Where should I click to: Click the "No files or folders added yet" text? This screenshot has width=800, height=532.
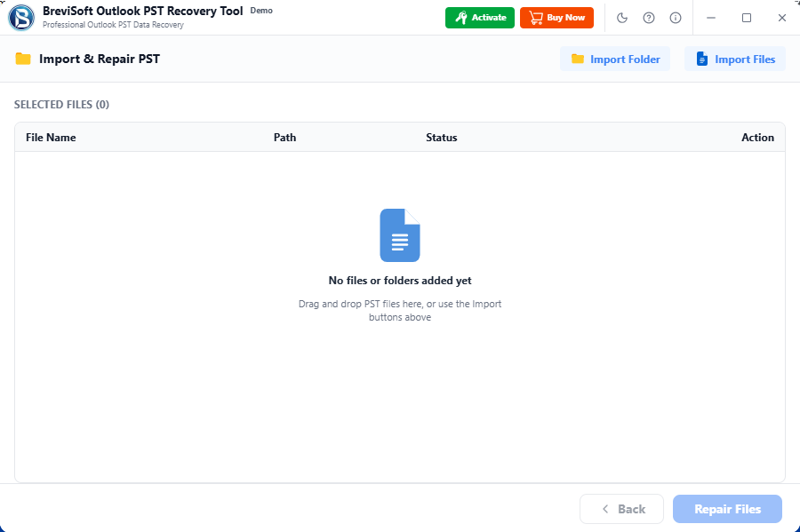pos(400,281)
